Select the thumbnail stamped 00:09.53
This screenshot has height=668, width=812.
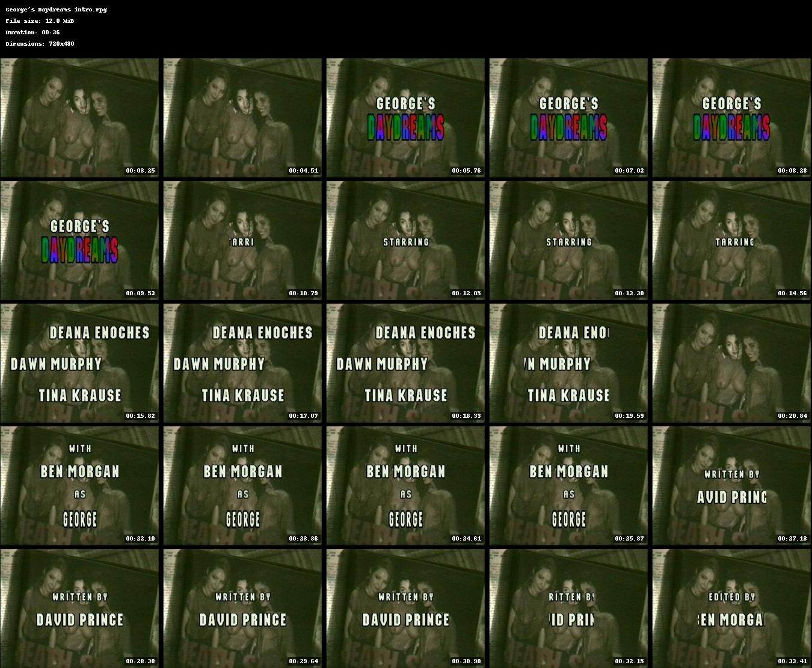(79, 241)
